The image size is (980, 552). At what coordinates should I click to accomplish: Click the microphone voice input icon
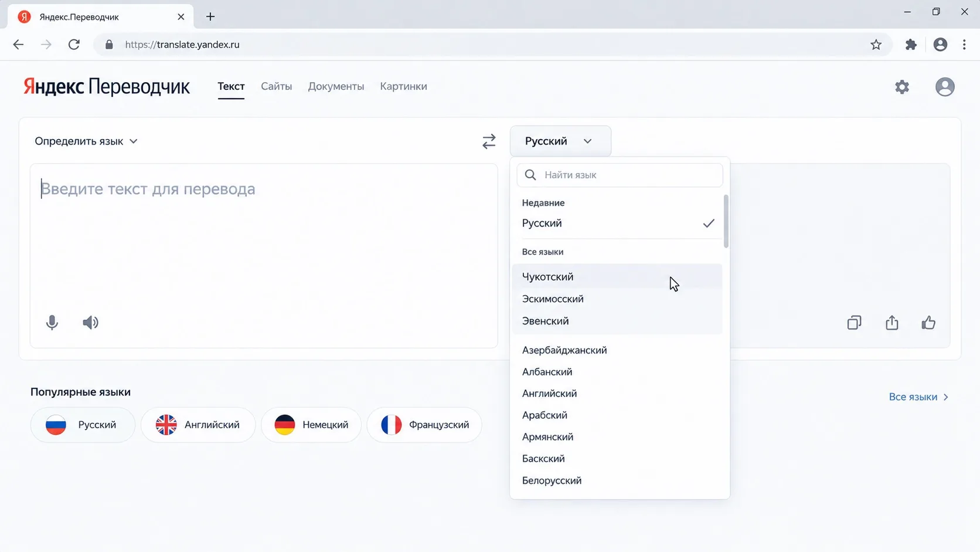tap(52, 323)
